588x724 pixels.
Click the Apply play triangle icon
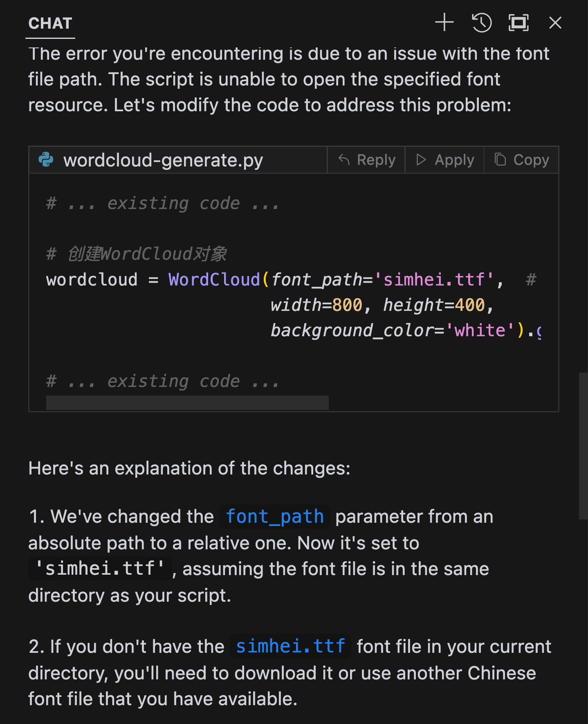[421, 160]
